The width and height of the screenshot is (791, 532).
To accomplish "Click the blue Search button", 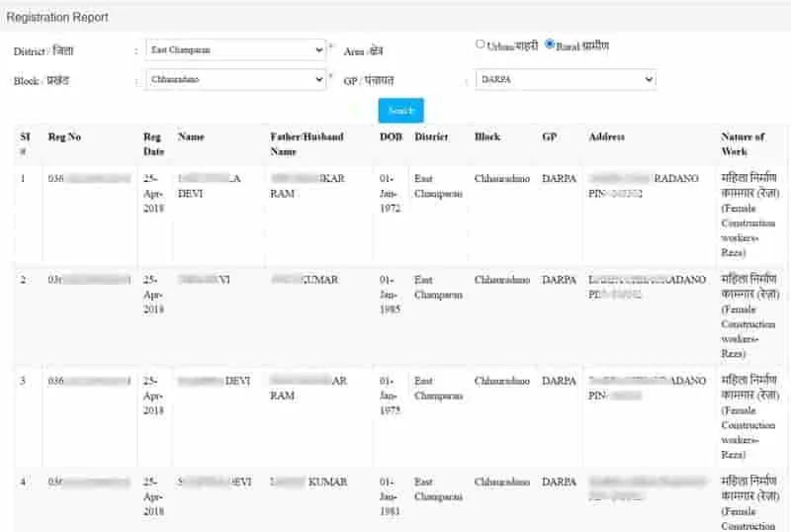I will (x=401, y=111).
